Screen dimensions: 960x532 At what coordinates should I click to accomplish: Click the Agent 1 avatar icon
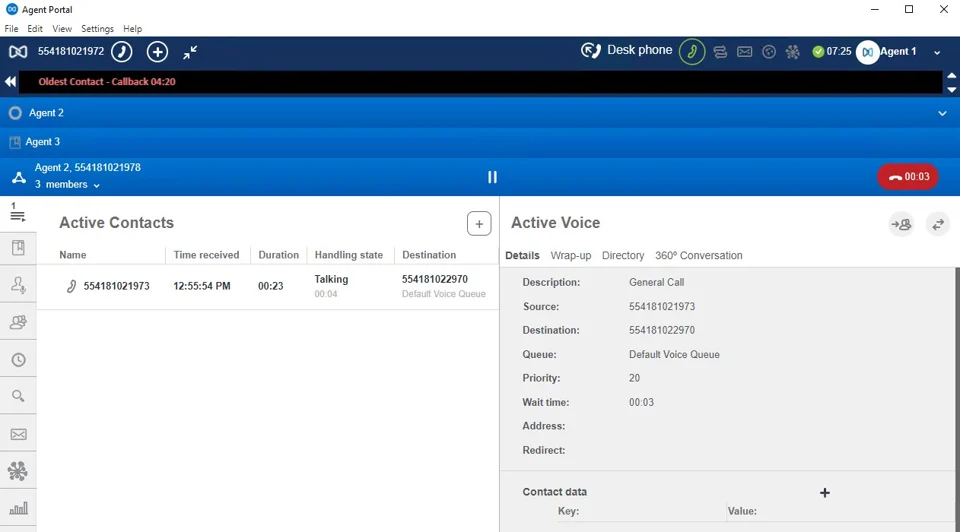[868, 52]
